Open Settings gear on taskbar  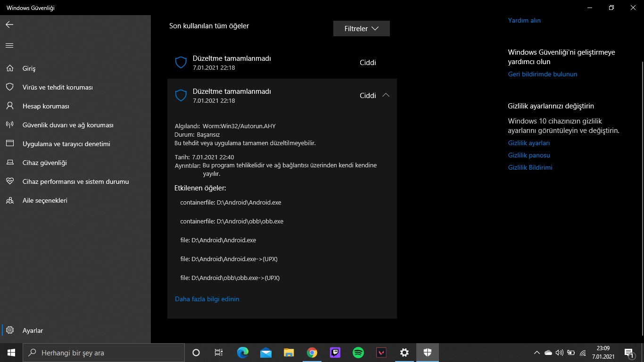point(405,353)
